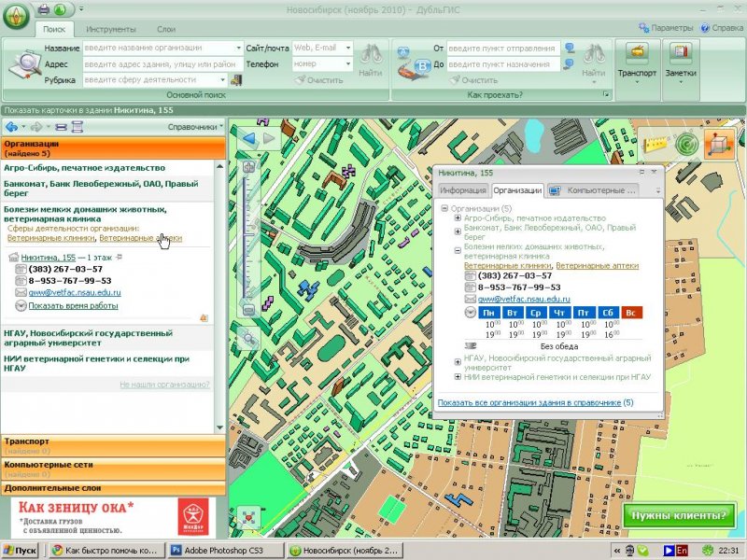Image resolution: width=747 pixels, height=560 pixels.
Task: Click the Пуск start button
Action: tap(20, 551)
